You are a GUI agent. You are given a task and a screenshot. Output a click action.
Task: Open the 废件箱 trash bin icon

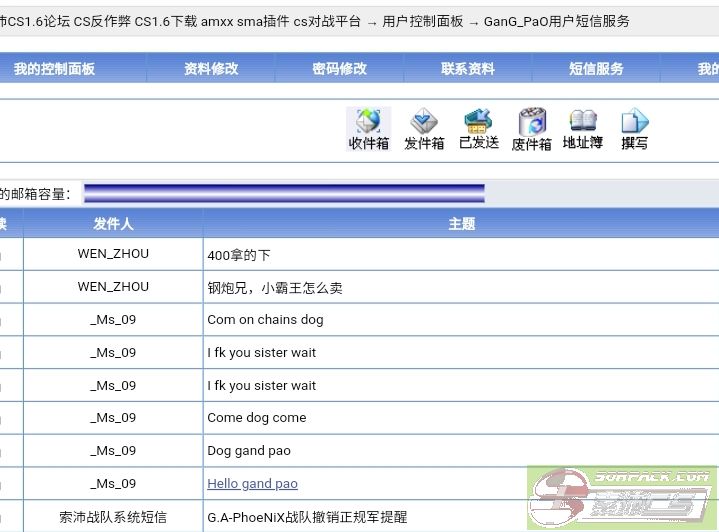(x=532, y=129)
